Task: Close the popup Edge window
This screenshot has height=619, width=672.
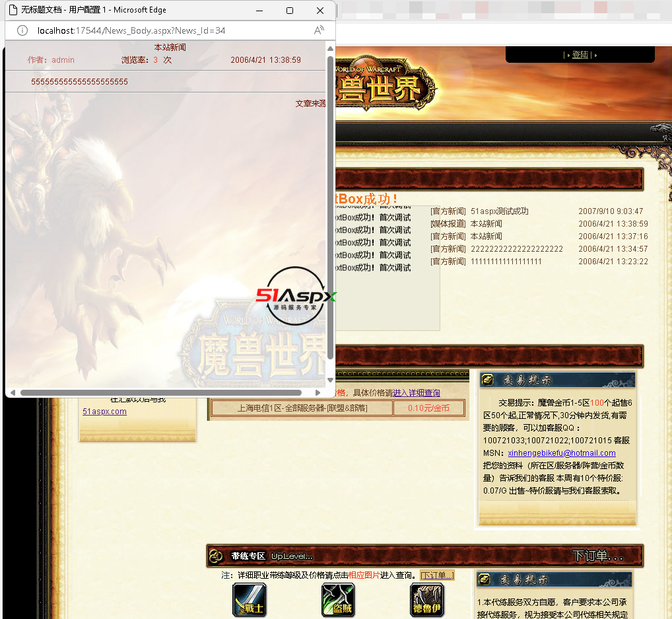Action: (320, 11)
